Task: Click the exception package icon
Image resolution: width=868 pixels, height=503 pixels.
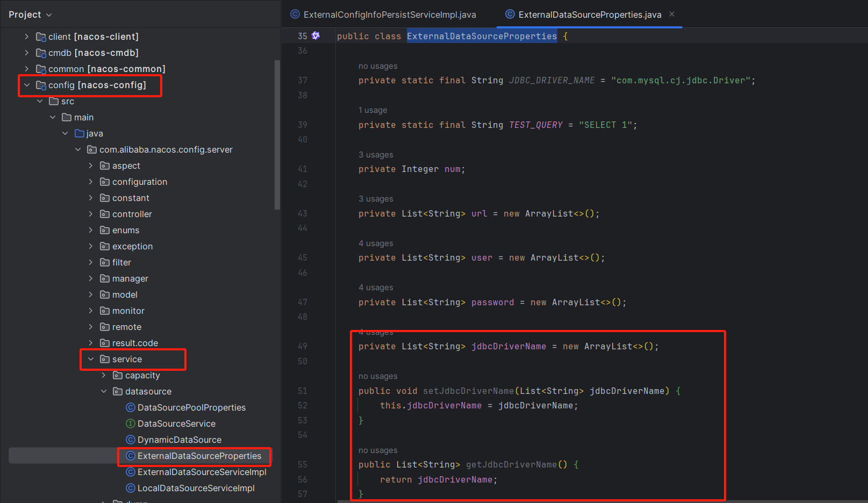Action: pyautogui.click(x=105, y=246)
